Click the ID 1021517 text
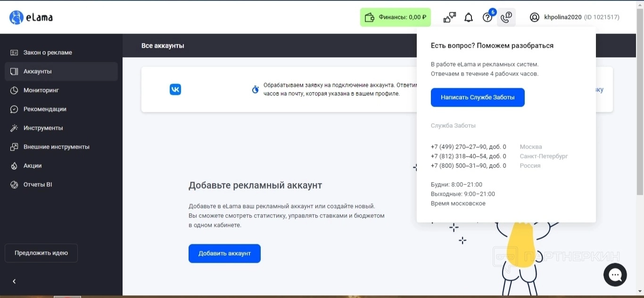644x298 pixels. click(602, 17)
